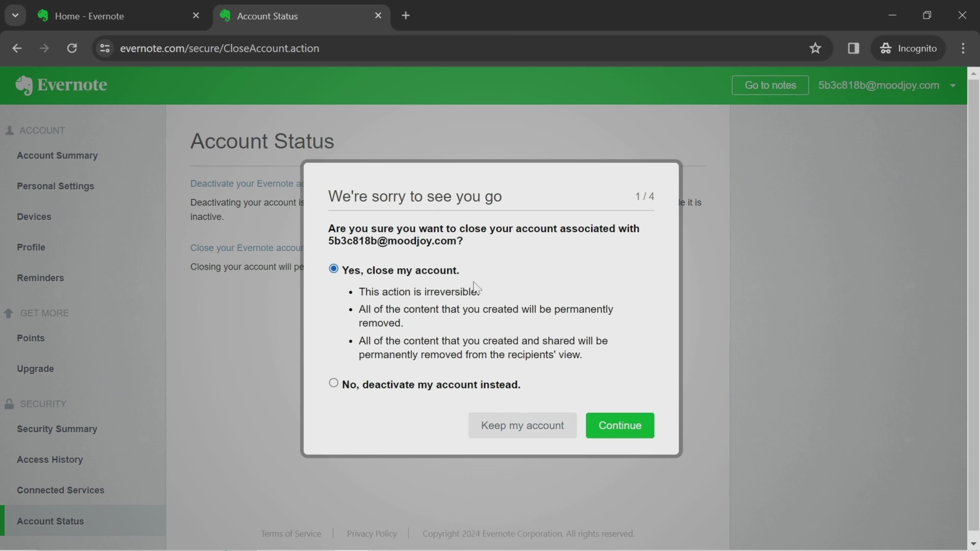Click the Home - Evernote tab icon
This screenshot has height=551, width=980.
click(42, 16)
